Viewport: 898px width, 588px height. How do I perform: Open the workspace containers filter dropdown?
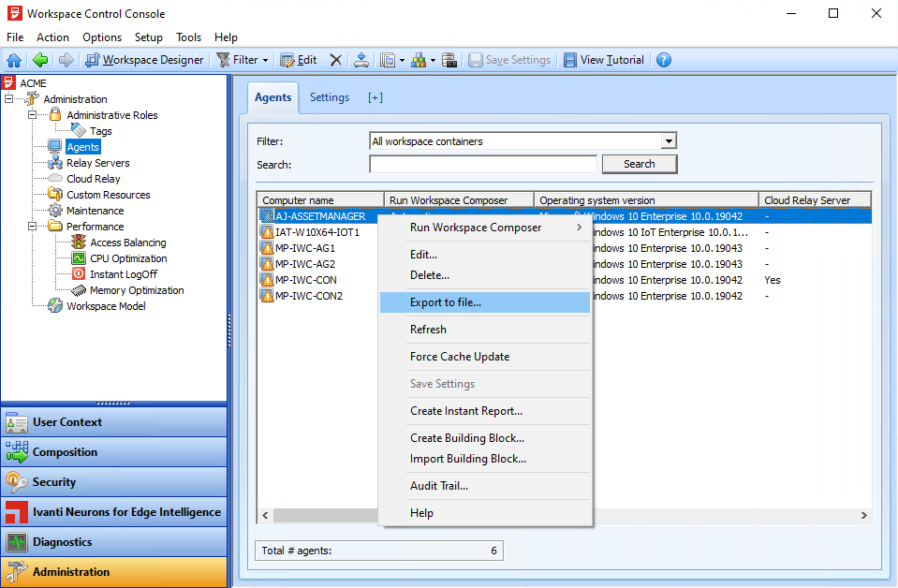pyautogui.click(x=668, y=141)
